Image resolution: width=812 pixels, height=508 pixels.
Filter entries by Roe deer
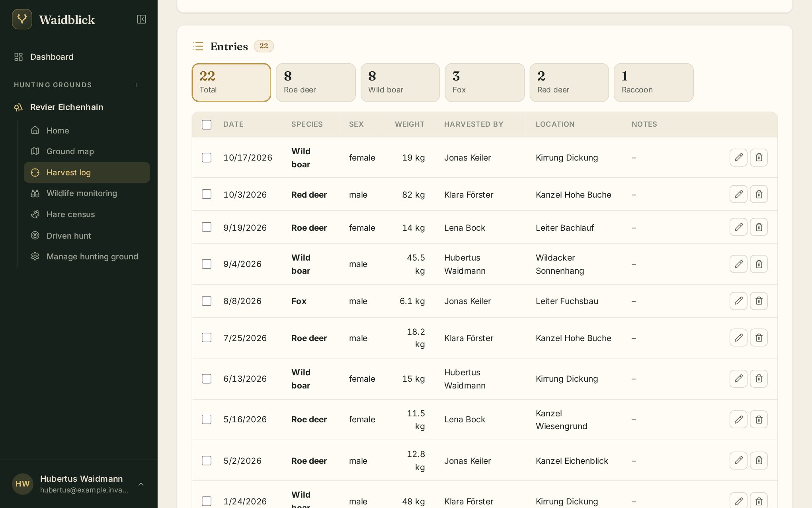tap(316, 82)
